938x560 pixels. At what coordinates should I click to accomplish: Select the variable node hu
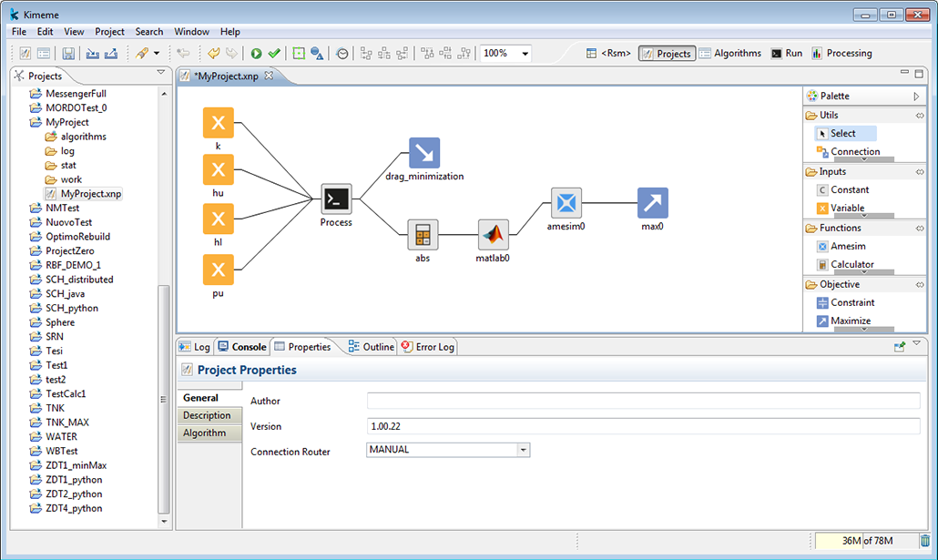[x=219, y=170]
